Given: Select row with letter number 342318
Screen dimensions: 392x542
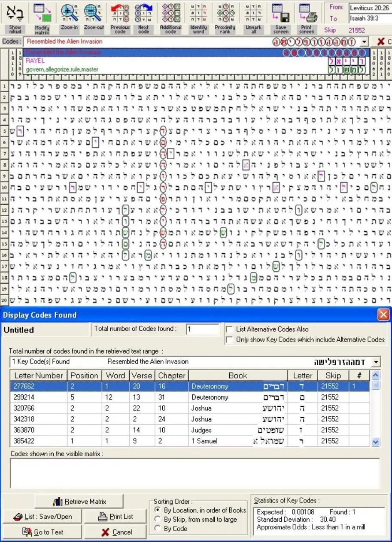Looking at the screenshot, I should [x=190, y=419].
